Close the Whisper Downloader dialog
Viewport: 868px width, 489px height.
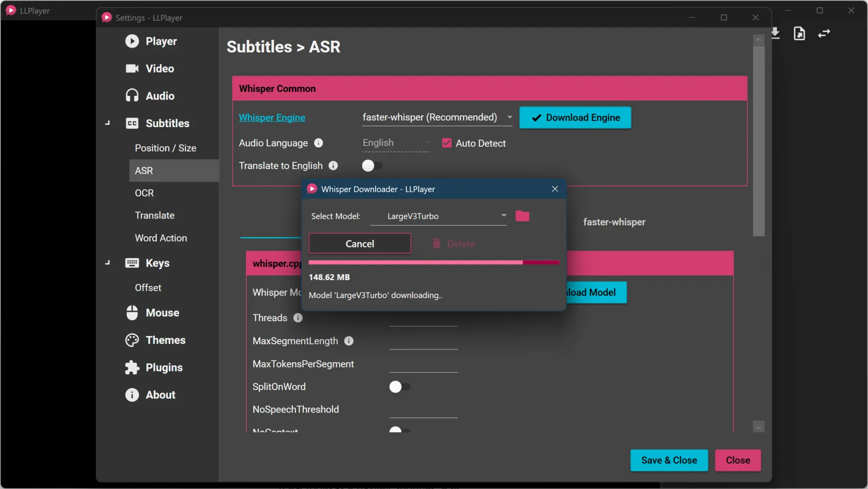555,189
